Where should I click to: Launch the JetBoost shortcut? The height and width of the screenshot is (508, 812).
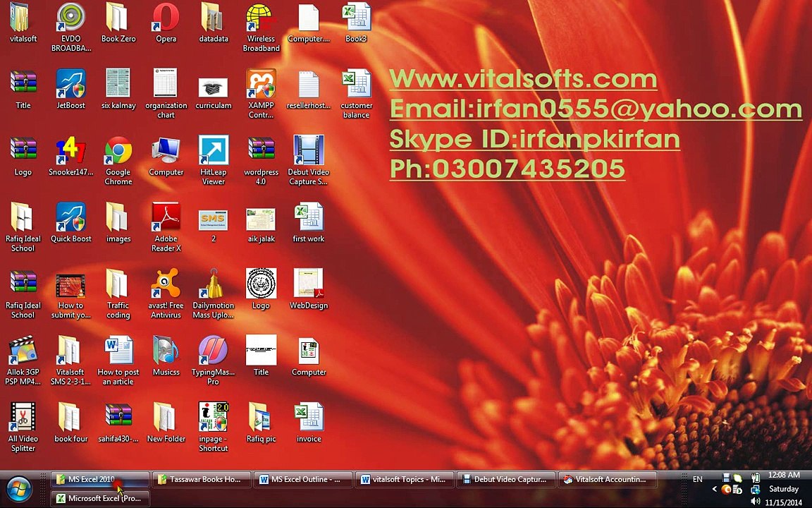[x=71, y=90]
